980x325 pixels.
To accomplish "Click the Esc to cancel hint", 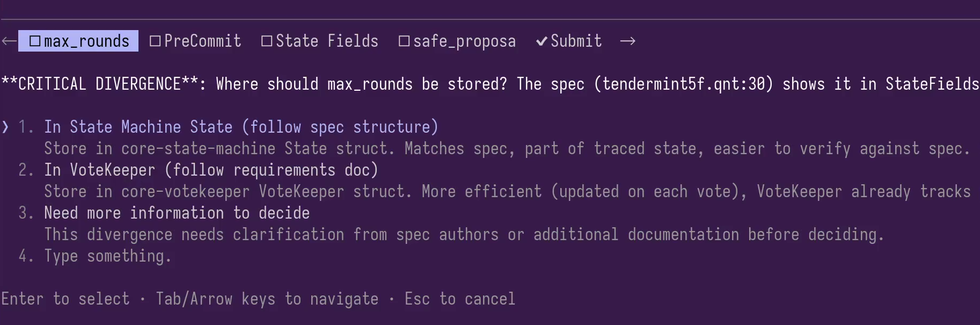I will 459,299.
